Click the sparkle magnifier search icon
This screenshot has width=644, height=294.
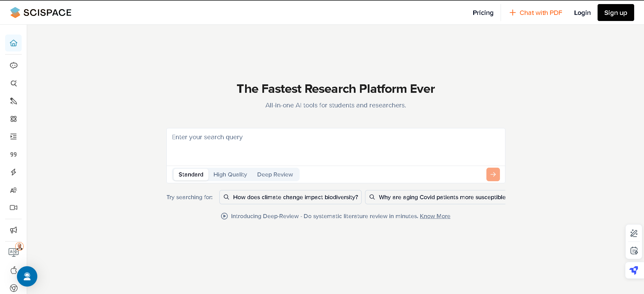[x=14, y=83]
